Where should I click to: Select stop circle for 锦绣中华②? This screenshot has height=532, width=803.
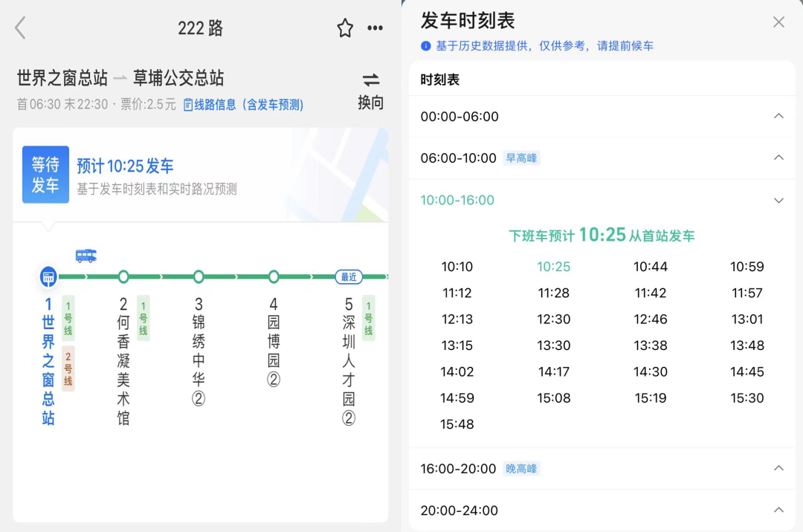pos(199,276)
